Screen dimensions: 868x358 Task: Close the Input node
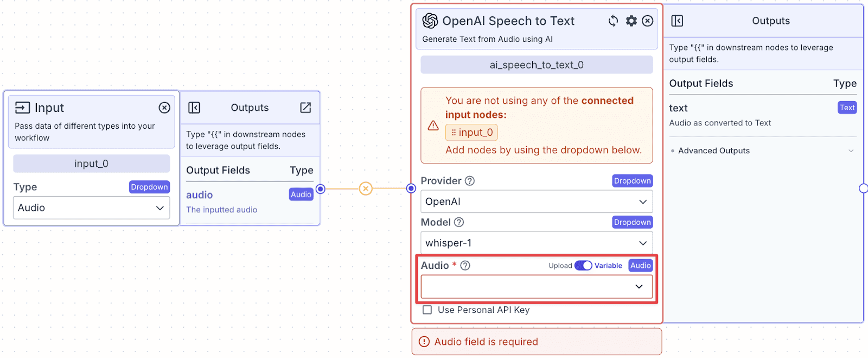164,108
